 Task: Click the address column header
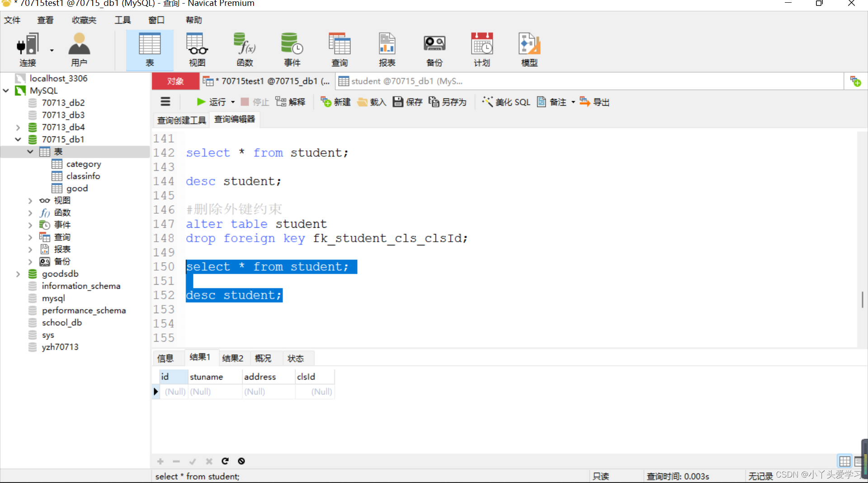click(x=268, y=377)
